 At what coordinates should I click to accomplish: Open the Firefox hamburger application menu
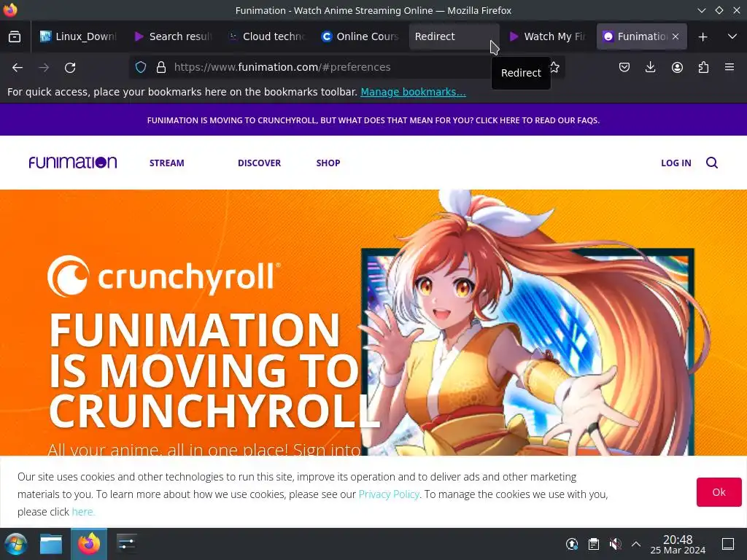click(x=729, y=67)
